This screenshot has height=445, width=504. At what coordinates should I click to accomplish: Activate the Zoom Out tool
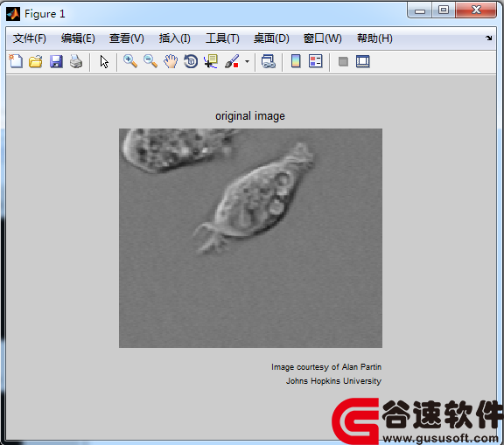click(x=150, y=61)
